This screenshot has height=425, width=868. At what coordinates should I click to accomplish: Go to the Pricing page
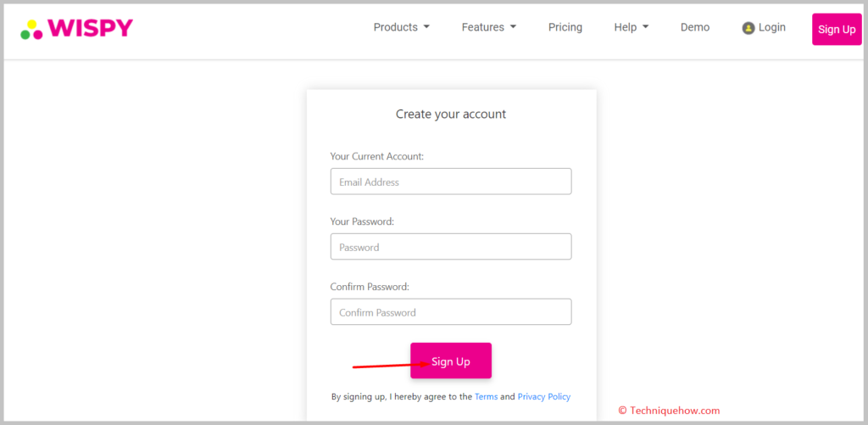[565, 27]
